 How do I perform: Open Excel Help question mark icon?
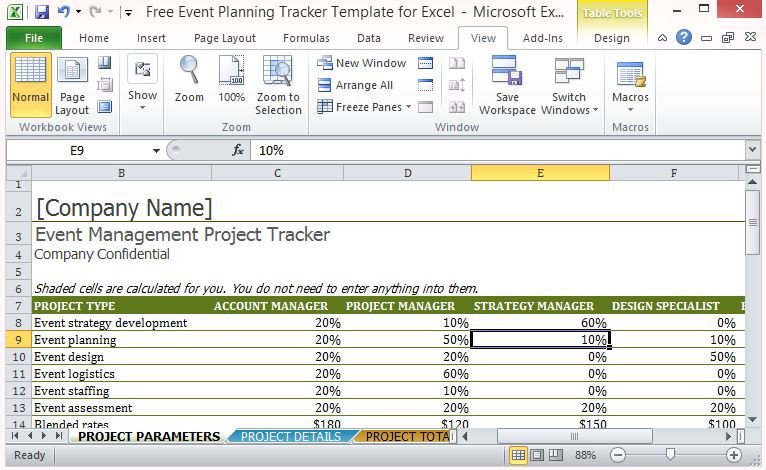(684, 37)
